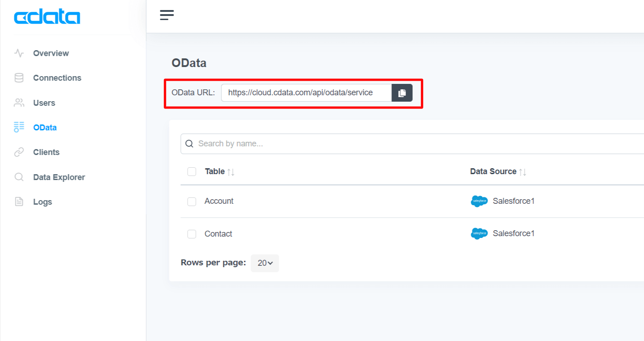The height and width of the screenshot is (341, 644).
Task: Sort by the Table column arrows
Action: pos(231,172)
